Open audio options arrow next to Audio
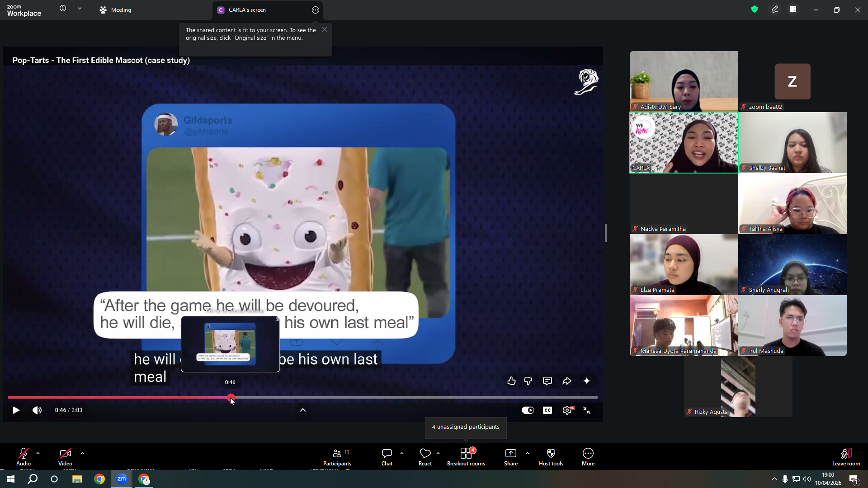The height and width of the screenshot is (488, 868). coord(38,453)
